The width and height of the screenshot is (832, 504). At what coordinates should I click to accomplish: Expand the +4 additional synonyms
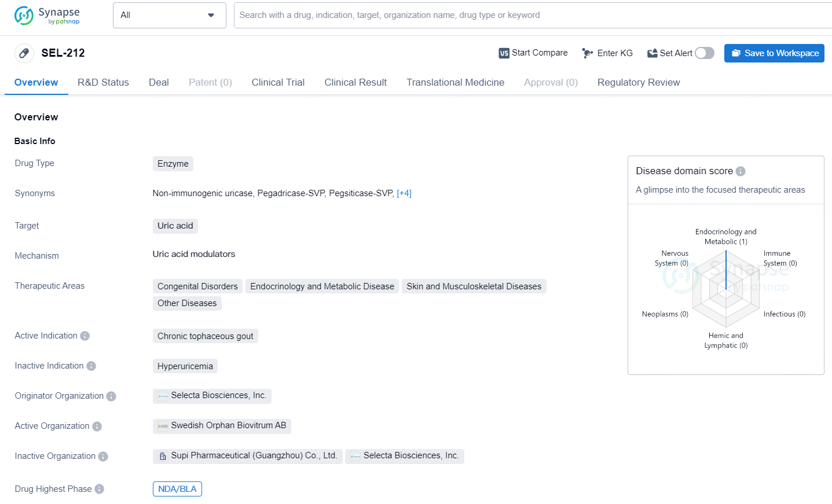pyautogui.click(x=404, y=193)
